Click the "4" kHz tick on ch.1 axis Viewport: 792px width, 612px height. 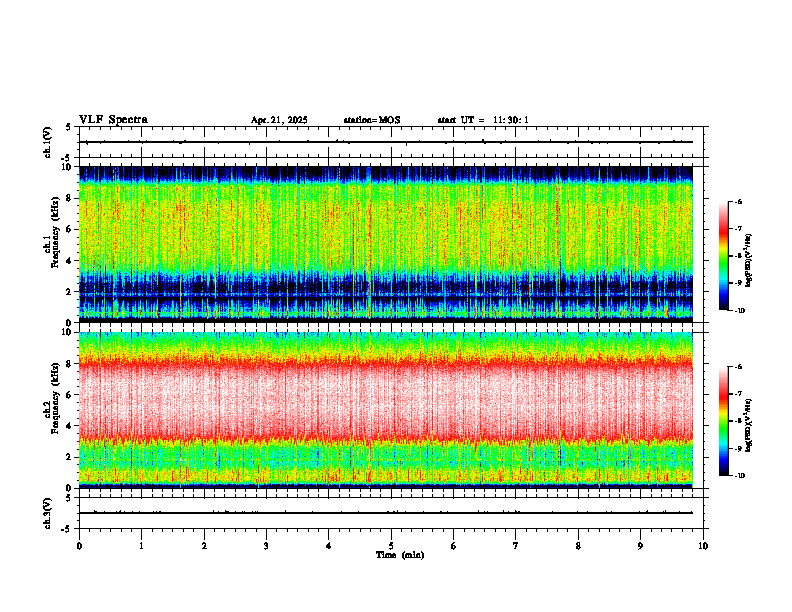coord(70,261)
